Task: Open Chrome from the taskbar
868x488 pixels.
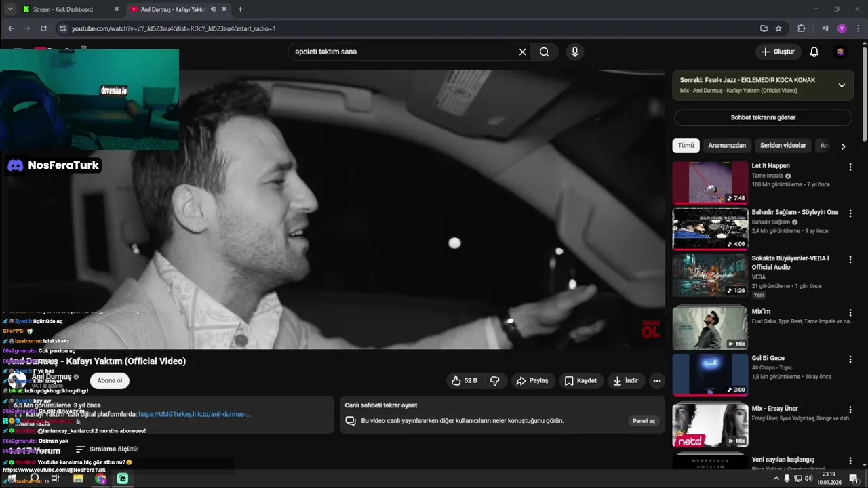Action: click(100, 479)
